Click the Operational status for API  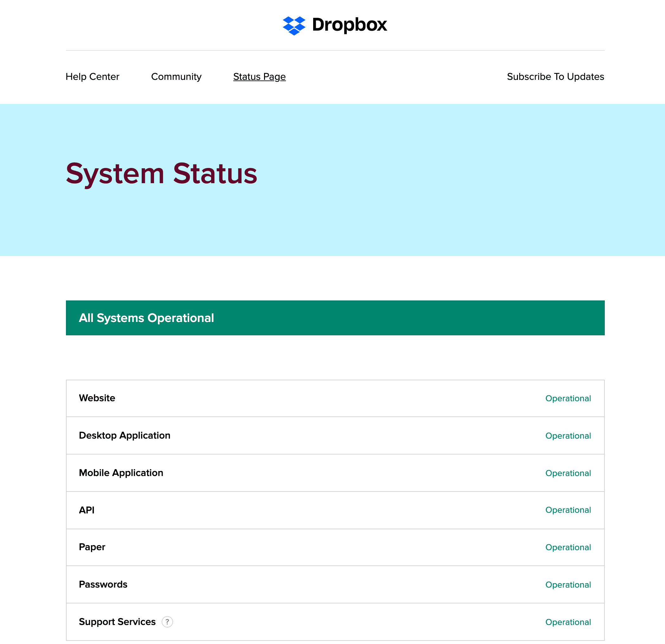coord(568,510)
